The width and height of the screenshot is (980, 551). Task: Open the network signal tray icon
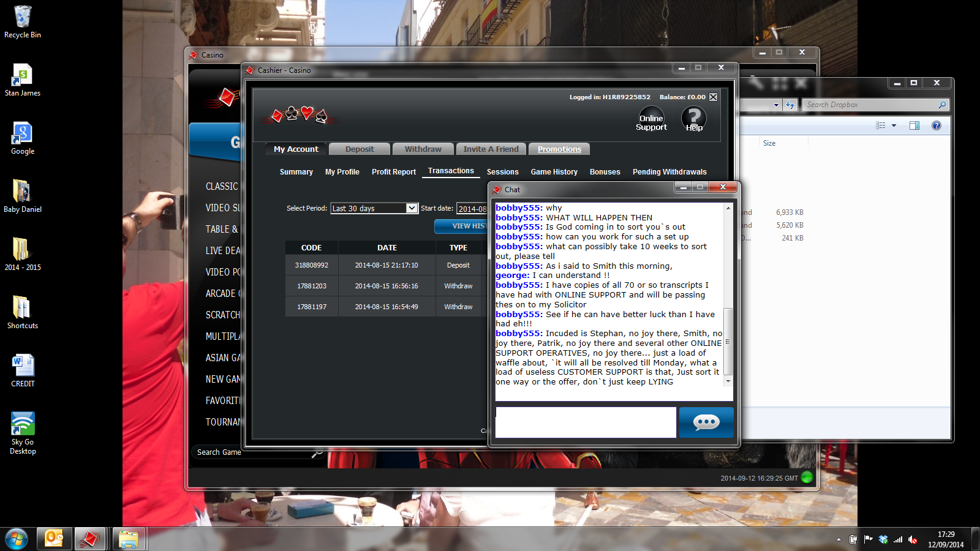click(898, 539)
